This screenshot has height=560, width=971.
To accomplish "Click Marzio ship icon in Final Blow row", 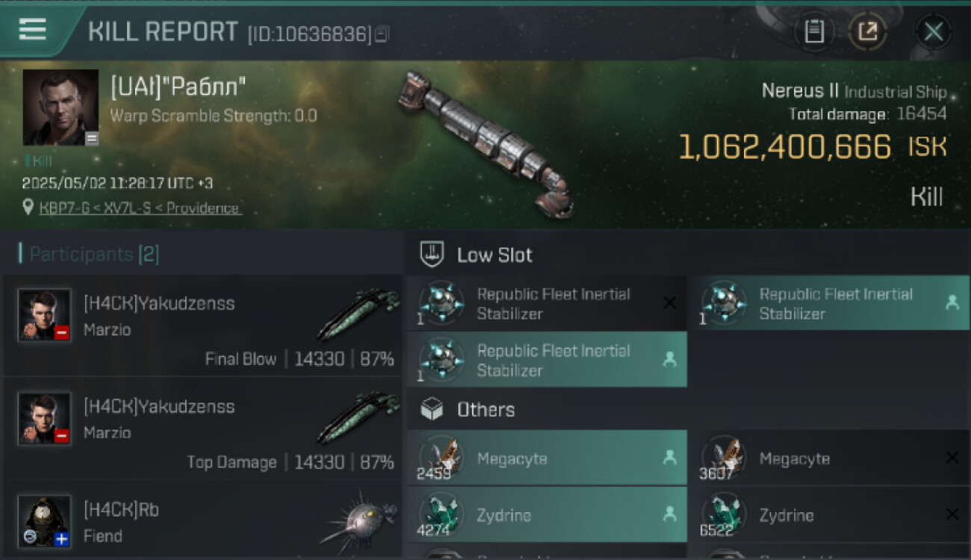I will [x=359, y=314].
